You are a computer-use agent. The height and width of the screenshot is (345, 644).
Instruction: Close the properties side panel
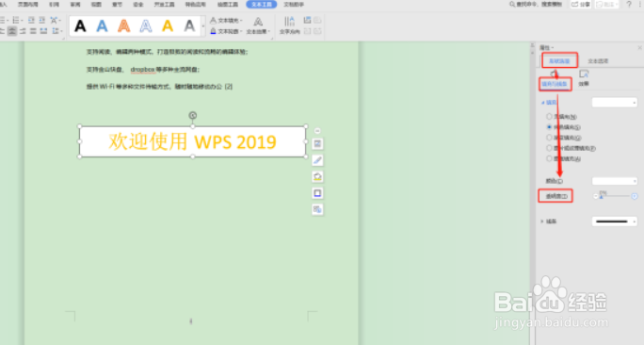point(640,48)
